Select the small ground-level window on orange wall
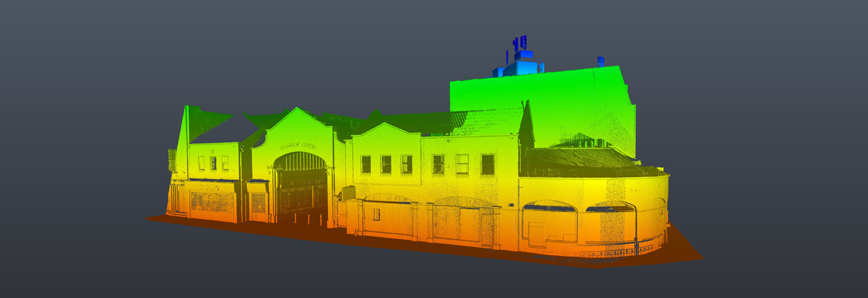This screenshot has height=298, width=868. 376,215
